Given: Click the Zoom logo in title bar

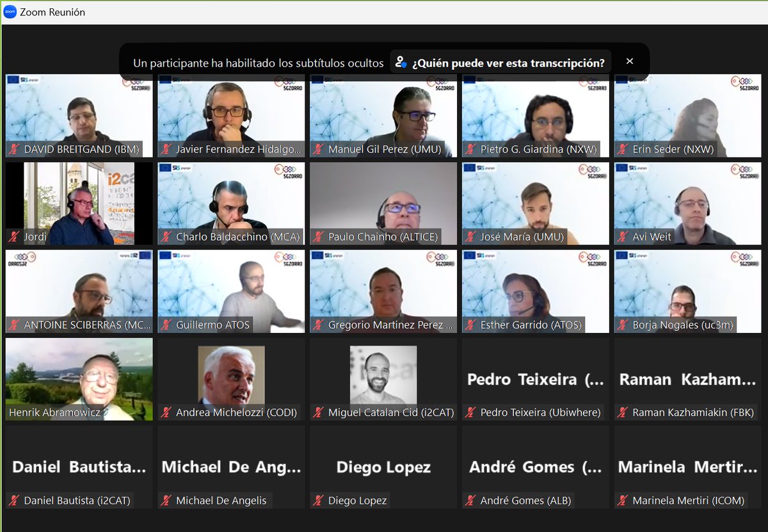Looking at the screenshot, I should click(x=10, y=12).
